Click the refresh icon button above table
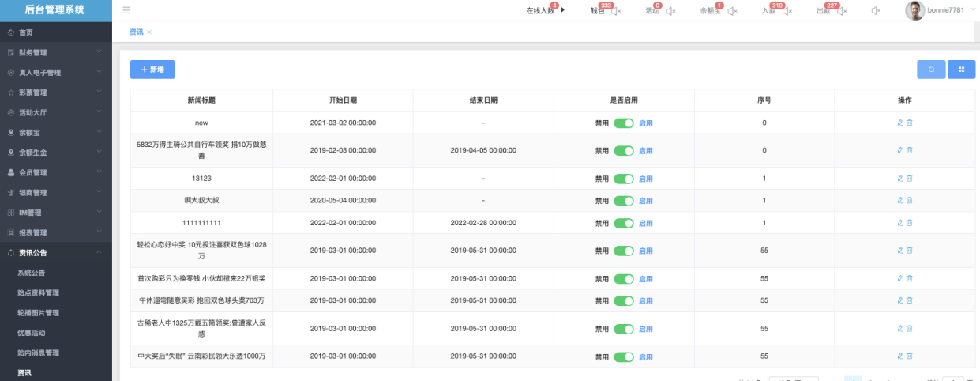Image resolution: width=980 pixels, height=381 pixels. [x=931, y=70]
